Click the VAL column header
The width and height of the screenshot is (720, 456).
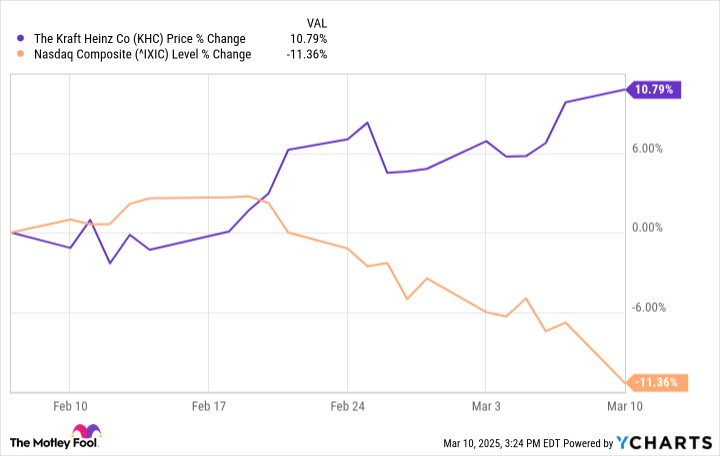(x=313, y=22)
